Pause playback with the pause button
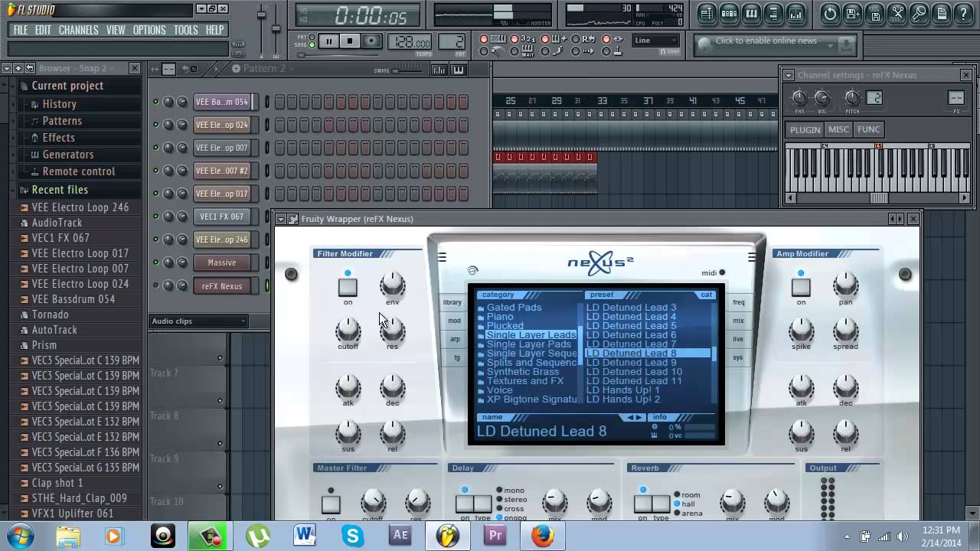This screenshot has width=980, height=551. tap(328, 41)
